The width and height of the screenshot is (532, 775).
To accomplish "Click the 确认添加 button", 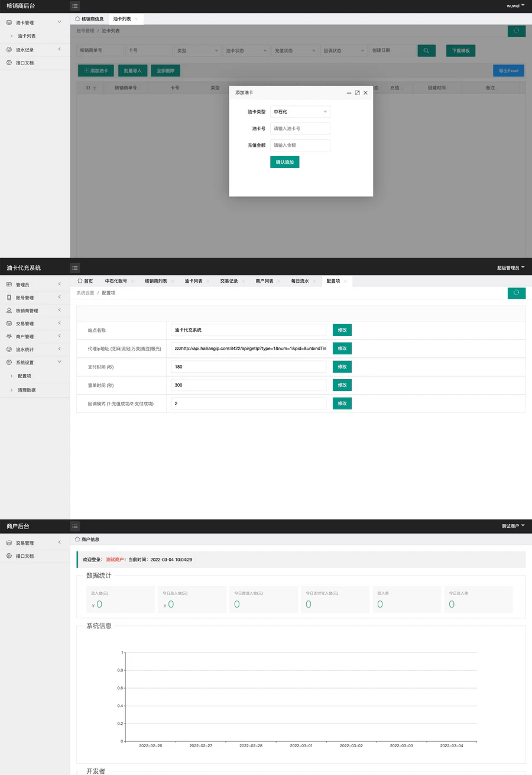I will pyautogui.click(x=284, y=162).
